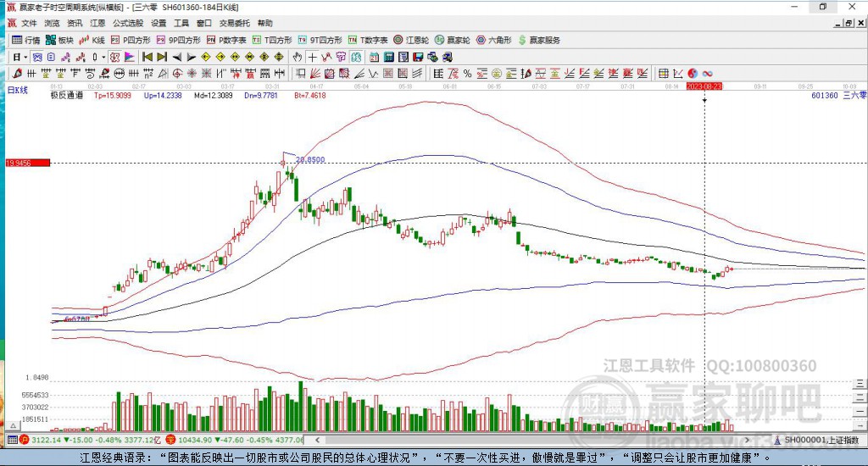Image resolution: width=868 pixels, height=466 pixels.
Task: Open the 交易委托 menu
Action: pyautogui.click(x=235, y=23)
